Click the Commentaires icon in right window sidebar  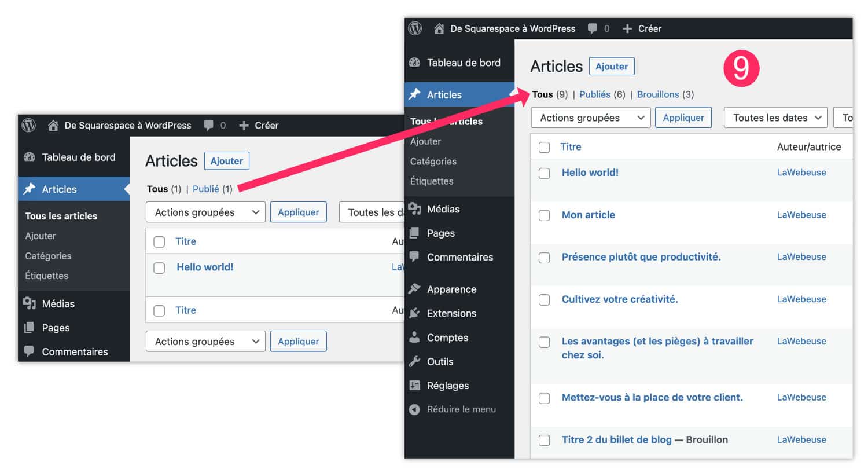414,256
